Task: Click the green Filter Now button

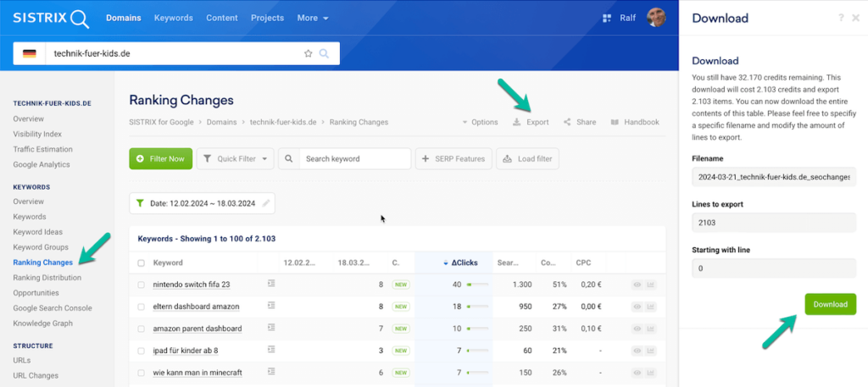Action: coord(160,158)
